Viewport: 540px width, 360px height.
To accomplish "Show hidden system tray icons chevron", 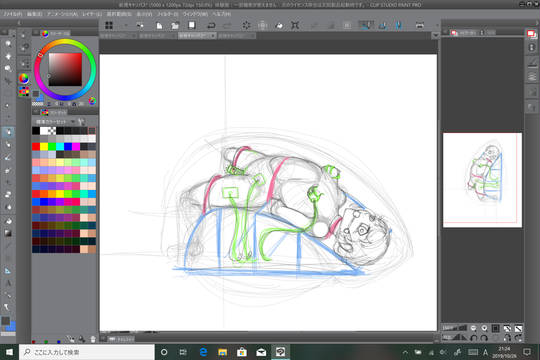I will click(x=405, y=352).
